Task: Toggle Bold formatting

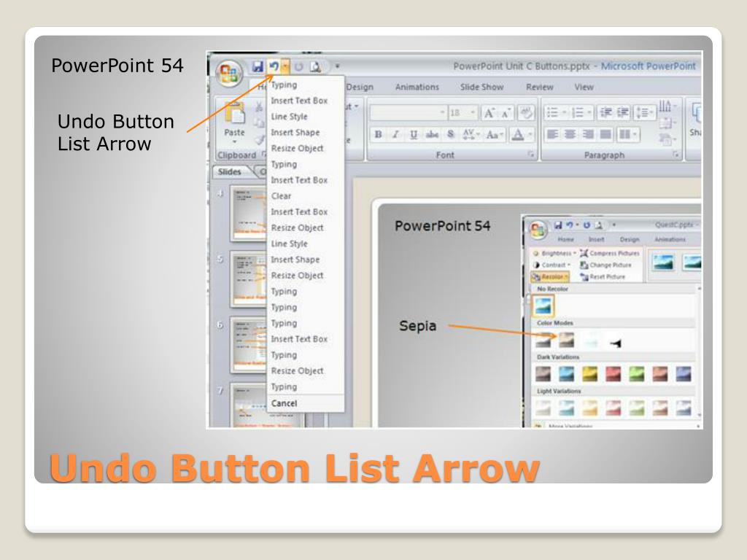Action: coord(379,134)
